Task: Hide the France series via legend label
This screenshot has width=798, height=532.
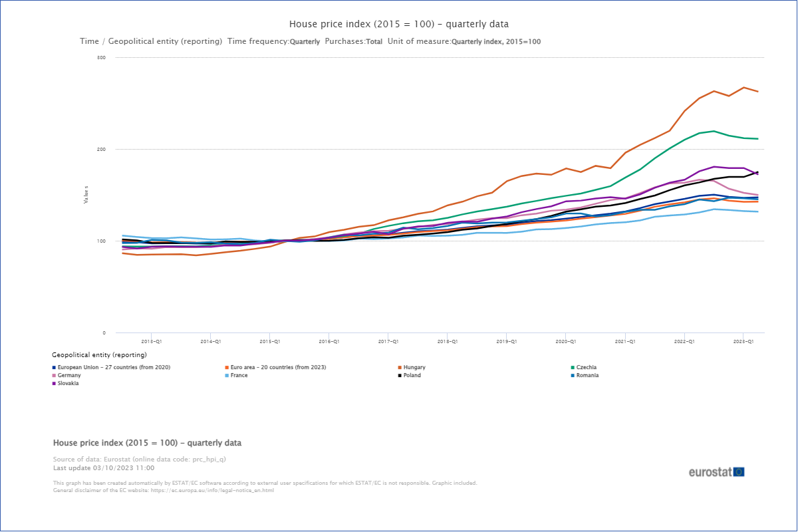Action: point(239,375)
